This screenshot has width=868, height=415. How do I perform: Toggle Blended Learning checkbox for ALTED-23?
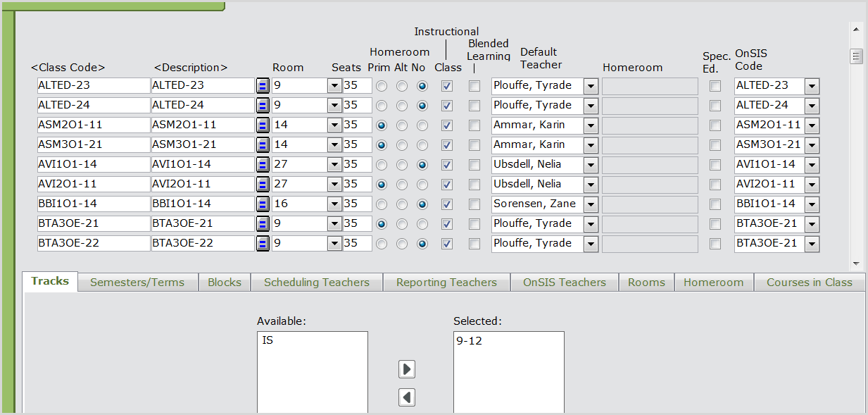click(x=475, y=86)
